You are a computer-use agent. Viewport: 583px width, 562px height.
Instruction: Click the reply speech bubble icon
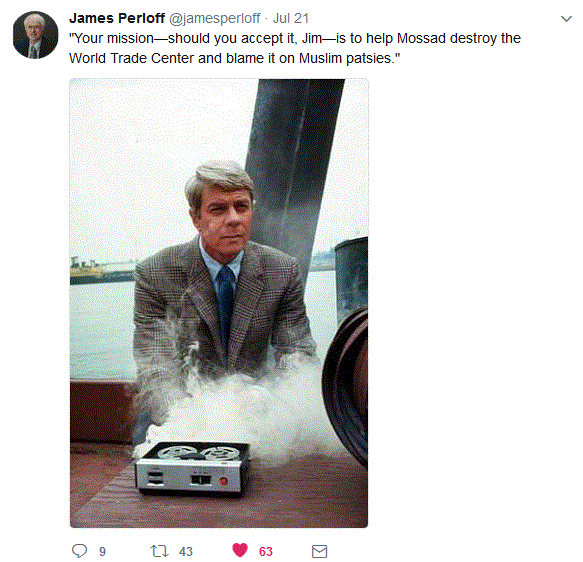coord(79,550)
